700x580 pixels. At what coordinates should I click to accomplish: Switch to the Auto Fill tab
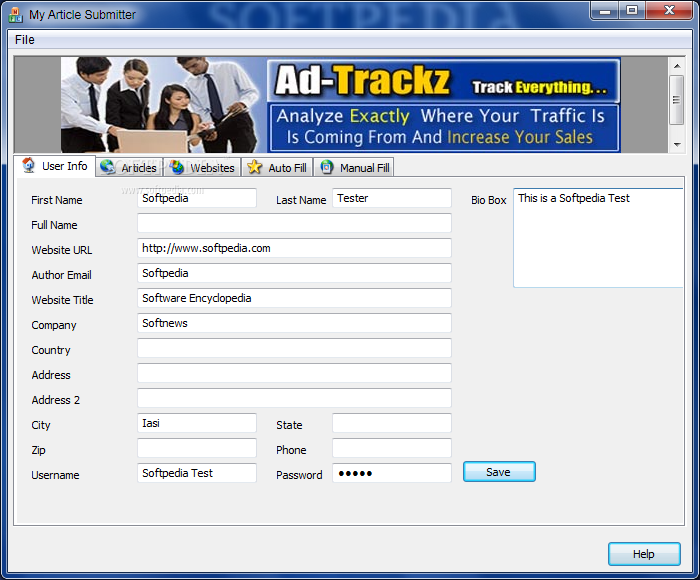[277, 167]
